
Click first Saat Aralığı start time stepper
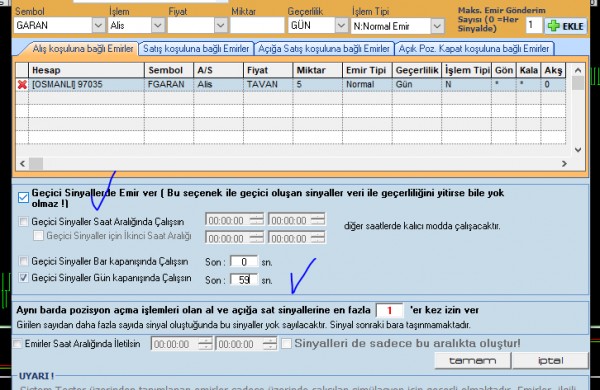click(x=256, y=220)
